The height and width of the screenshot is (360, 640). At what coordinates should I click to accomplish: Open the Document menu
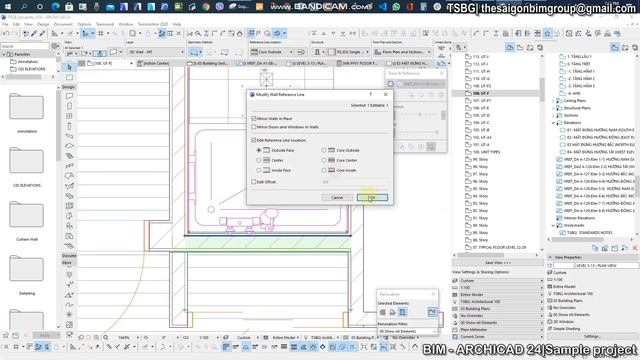coord(63,24)
